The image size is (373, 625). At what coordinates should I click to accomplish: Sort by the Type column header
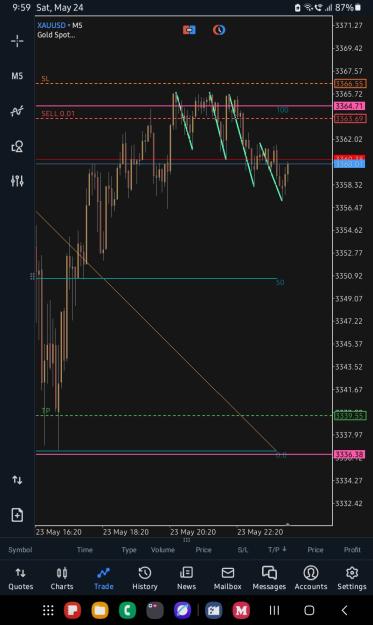pos(129,550)
